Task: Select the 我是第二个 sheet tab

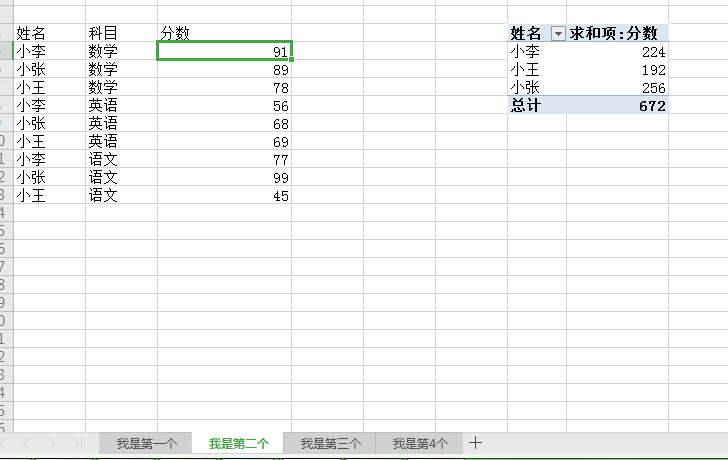Action: coord(238,443)
